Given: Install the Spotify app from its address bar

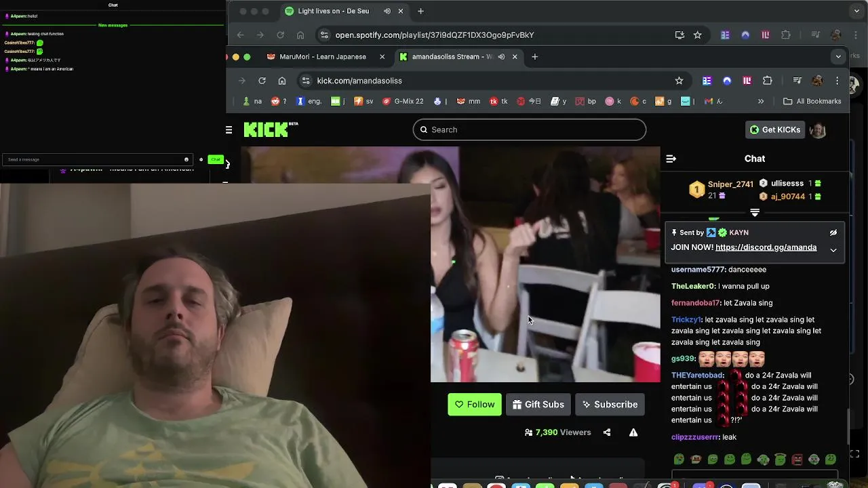Looking at the screenshot, I should click(x=679, y=35).
